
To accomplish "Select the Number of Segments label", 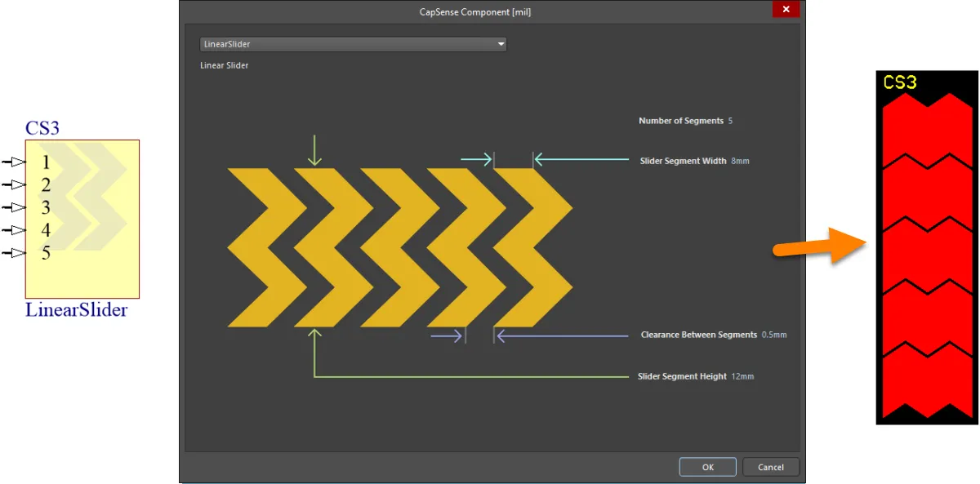I will (x=681, y=121).
